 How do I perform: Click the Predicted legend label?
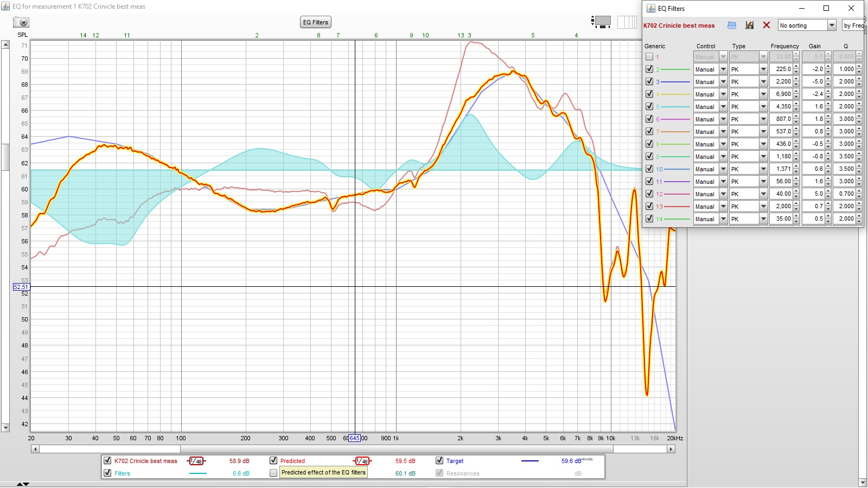tap(292, 461)
